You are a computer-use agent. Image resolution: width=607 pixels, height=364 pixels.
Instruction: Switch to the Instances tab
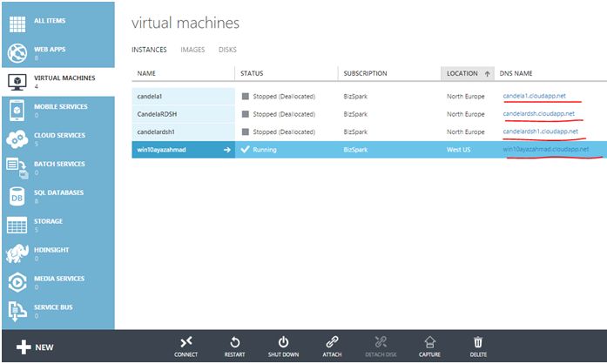149,50
